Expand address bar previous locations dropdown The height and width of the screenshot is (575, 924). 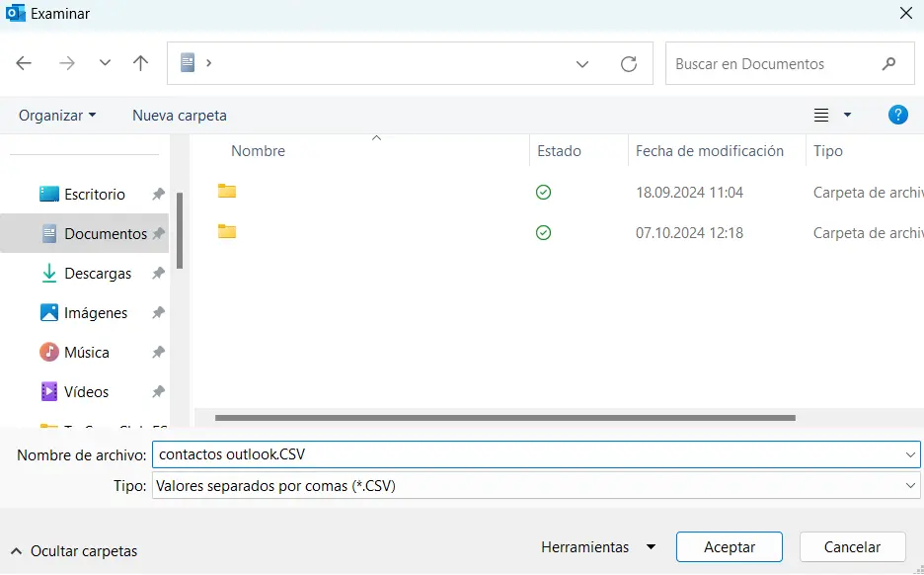pyautogui.click(x=582, y=63)
